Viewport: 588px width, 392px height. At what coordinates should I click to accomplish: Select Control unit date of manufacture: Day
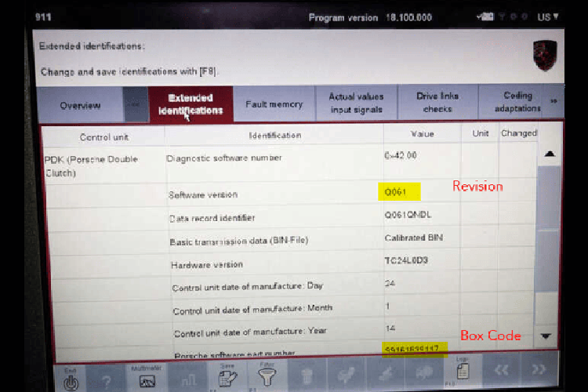coord(248,287)
